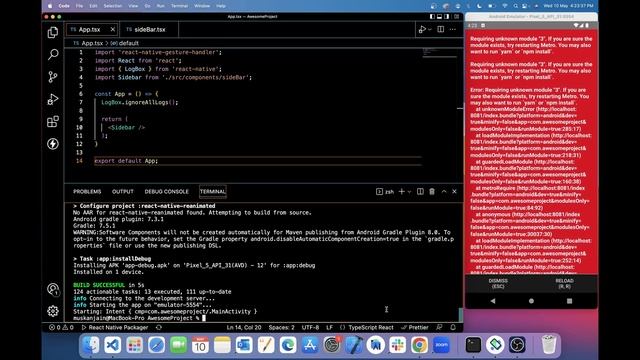This screenshot has width=640, height=360.
Task: Open the File menu in menu bar
Action: [79, 6]
